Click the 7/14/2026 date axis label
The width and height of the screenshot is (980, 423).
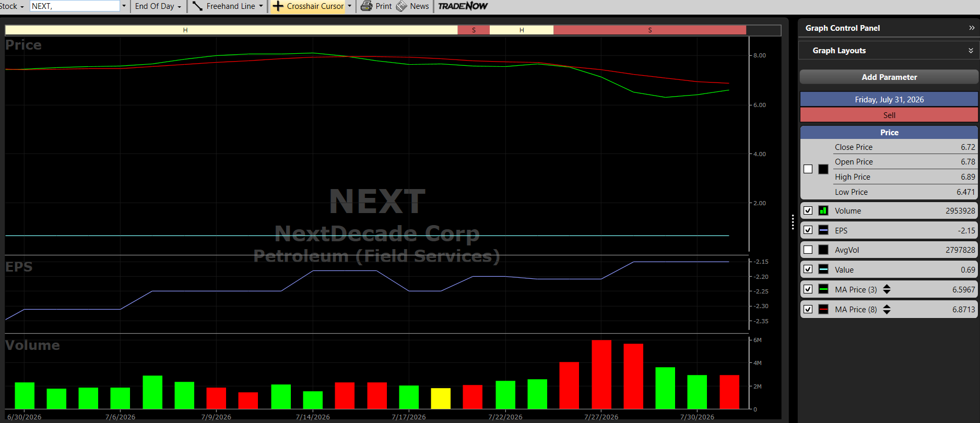coord(313,417)
